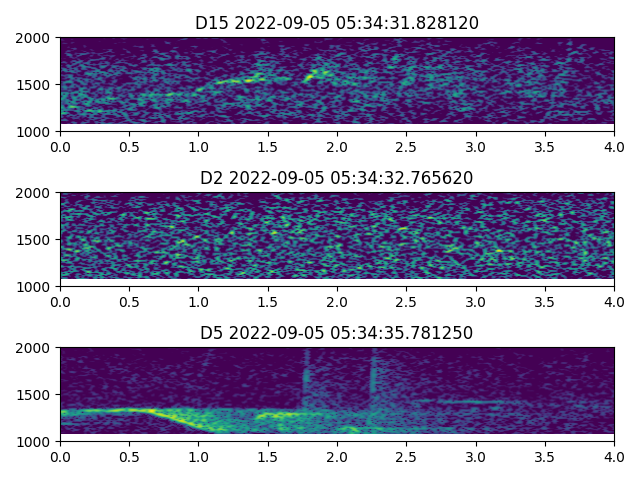
Task: Click the 0.0 x-axis tick under D15 plot
Action: point(60,146)
